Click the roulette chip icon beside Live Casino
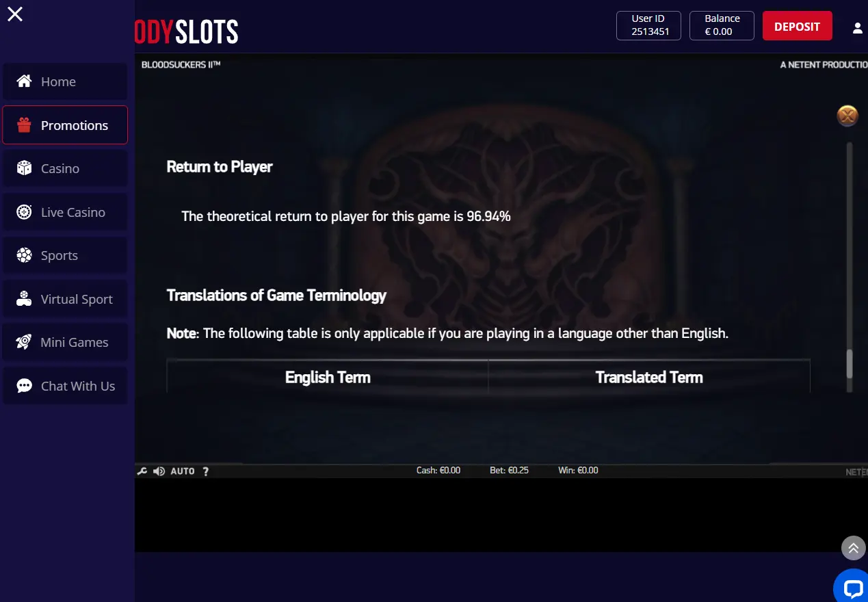Image resolution: width=868 pixels, height=602 pixels. coord(24,212)
